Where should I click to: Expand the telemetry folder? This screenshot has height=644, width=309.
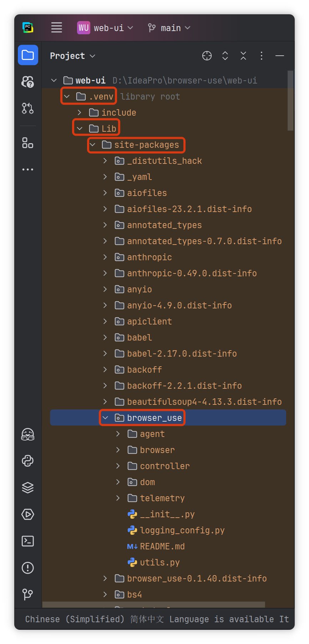(118, 498)
